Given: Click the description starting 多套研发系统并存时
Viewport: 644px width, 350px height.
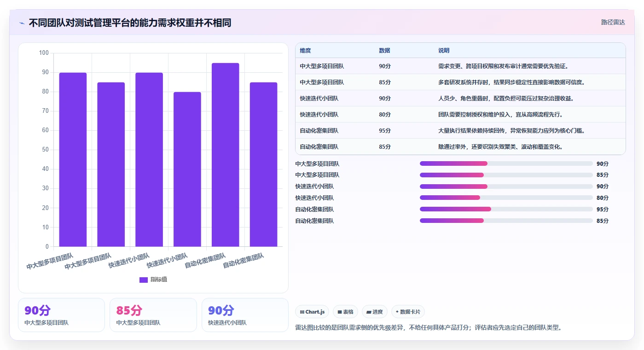Looking at the screenshot, I should (x=511, y=82).
